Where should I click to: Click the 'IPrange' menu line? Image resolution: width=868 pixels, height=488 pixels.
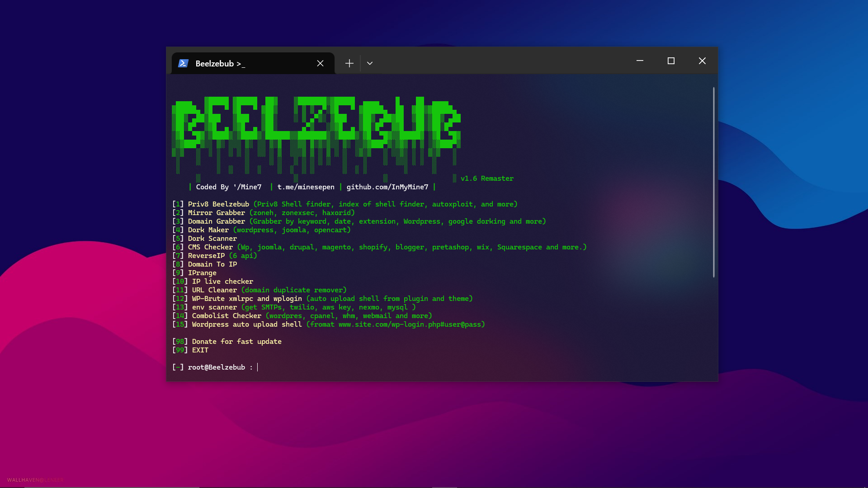click(194, 273)
